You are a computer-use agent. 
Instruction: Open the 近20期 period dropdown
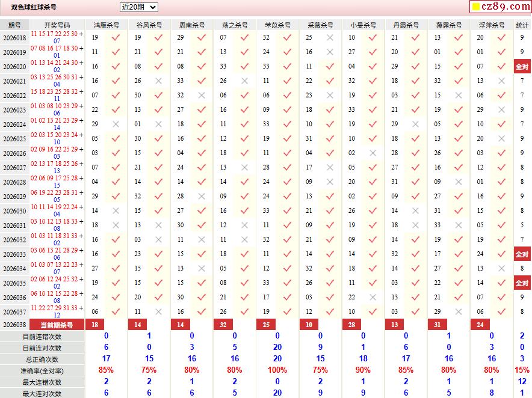(138, 7)
